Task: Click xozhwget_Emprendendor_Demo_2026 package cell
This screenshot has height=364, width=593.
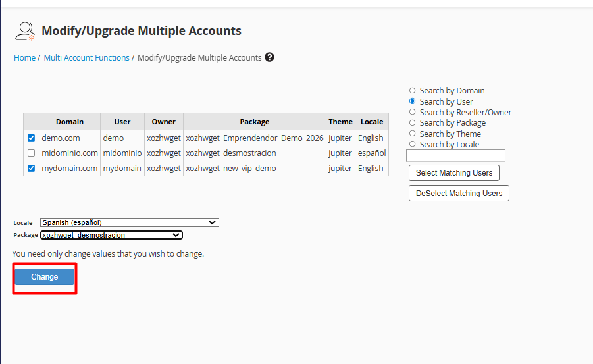Action: [255, 138]
